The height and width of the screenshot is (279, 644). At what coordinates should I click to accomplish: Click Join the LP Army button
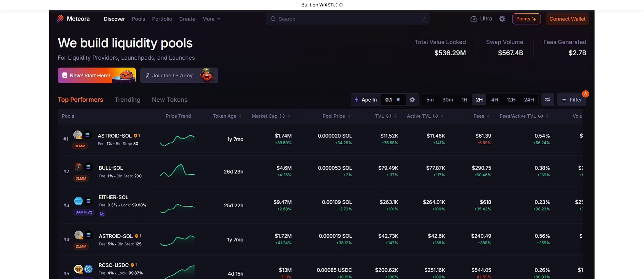(x=179, y=75)
